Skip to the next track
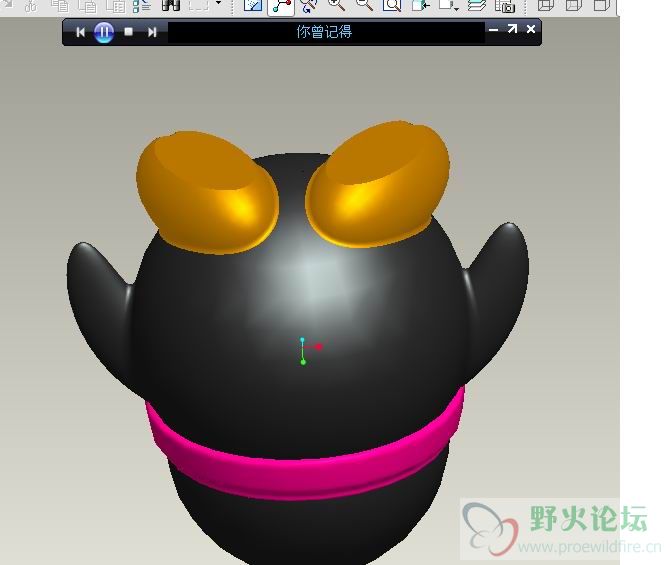This screenshot has width=671, height=565. point(152,32)
